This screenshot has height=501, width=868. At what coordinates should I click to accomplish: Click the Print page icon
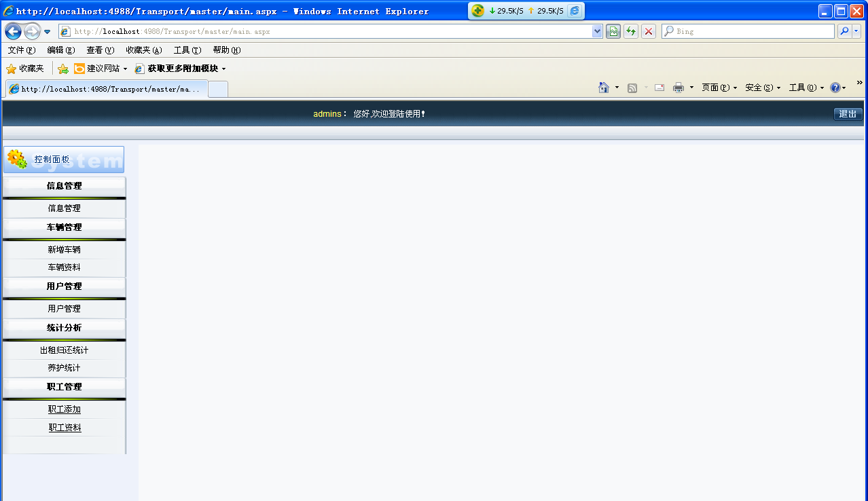(678, 88)
